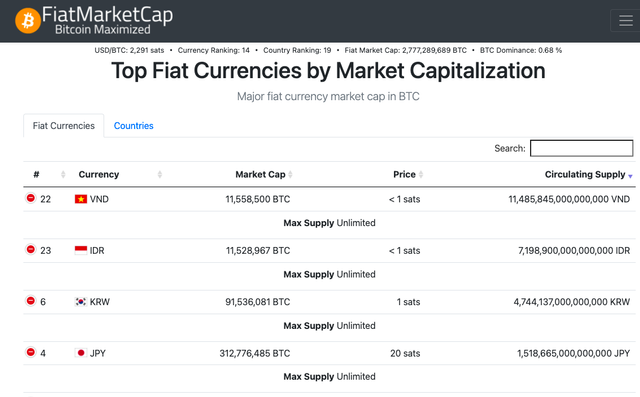
Task: Click the KRW circulating supply value
Action: pyautogui.click(x=571, y=302)
